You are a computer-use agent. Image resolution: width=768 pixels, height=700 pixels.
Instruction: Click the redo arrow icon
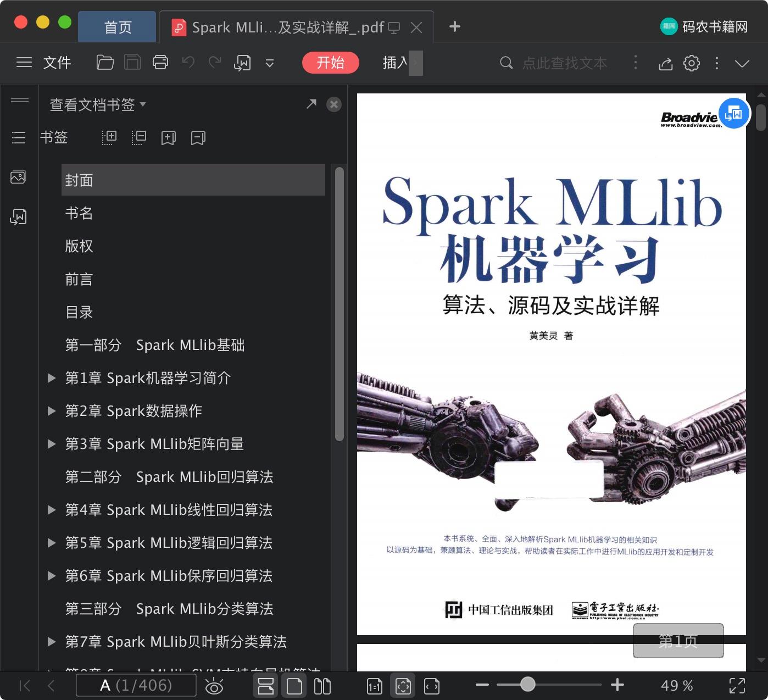[215, 62]
